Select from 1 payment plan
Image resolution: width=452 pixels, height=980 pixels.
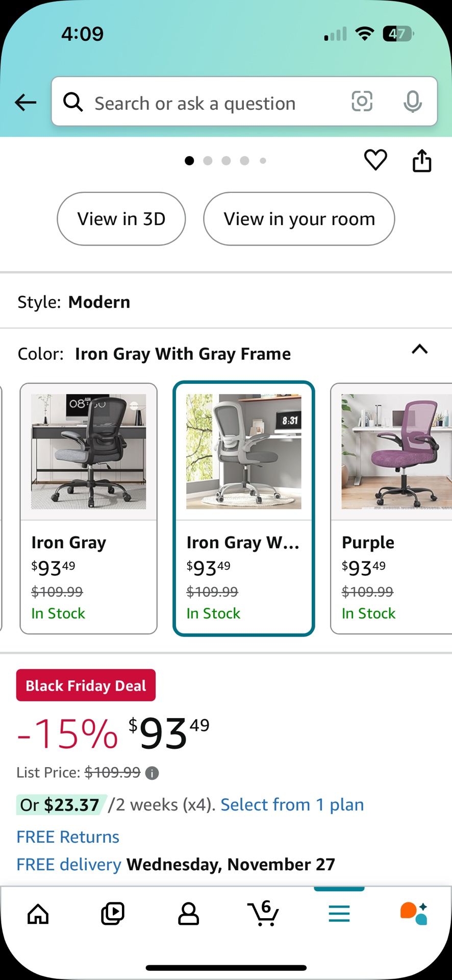pos(291,804)
